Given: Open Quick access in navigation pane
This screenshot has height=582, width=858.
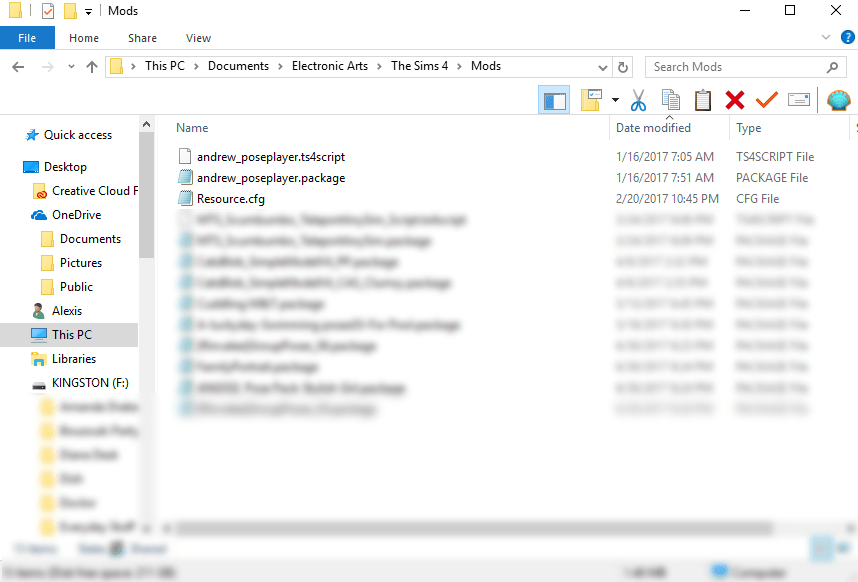Looking at the screenshot, I should pos(78,135).
